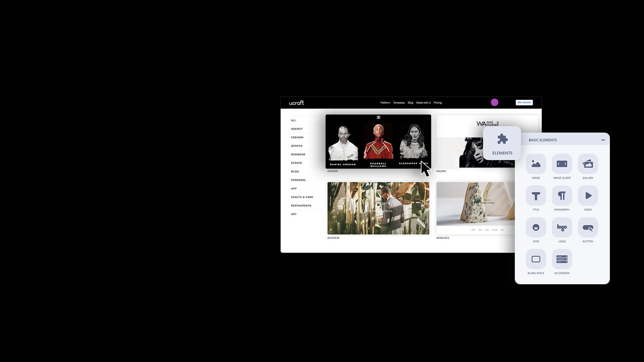
Task: Collapse the Basic Elements section
Action: tap(603, 140)
